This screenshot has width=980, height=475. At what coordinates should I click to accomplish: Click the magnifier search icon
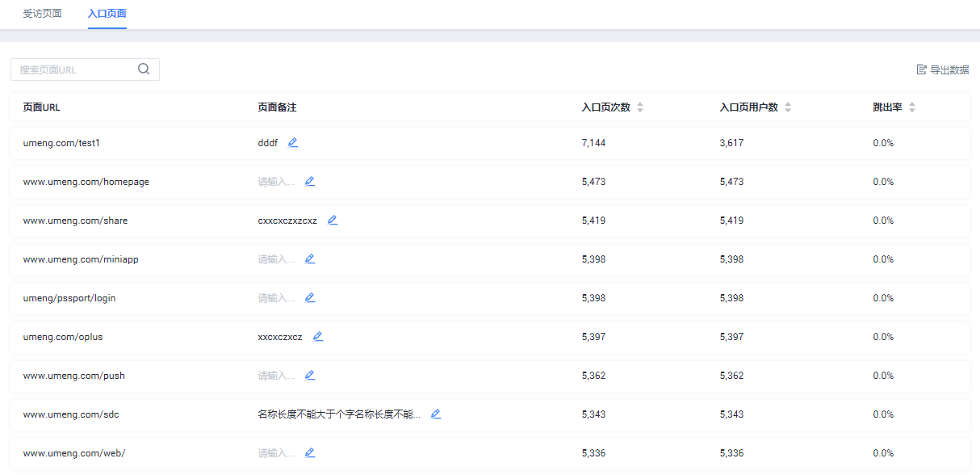(144, 69)
